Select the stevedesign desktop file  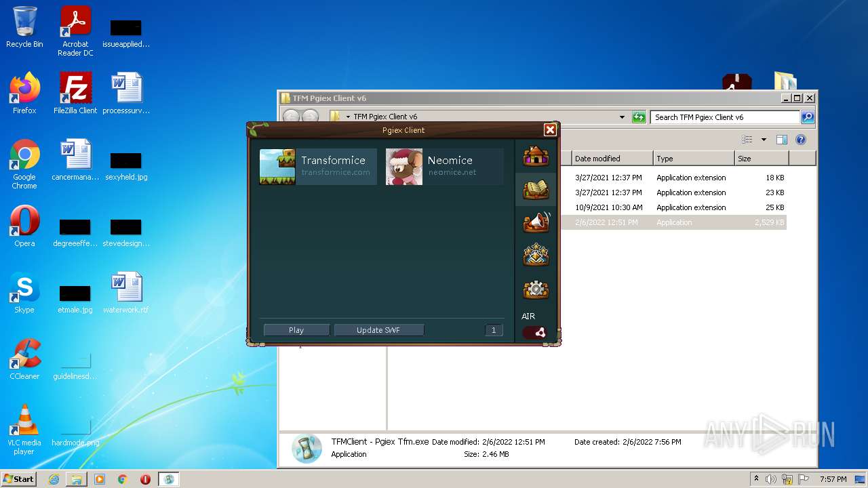(x=126, y=233)
